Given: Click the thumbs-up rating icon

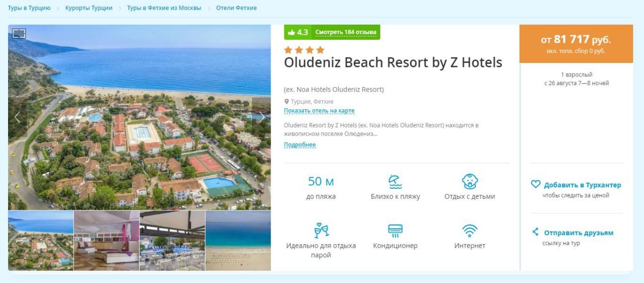Looking at the screenshot, I should (291, 32).
